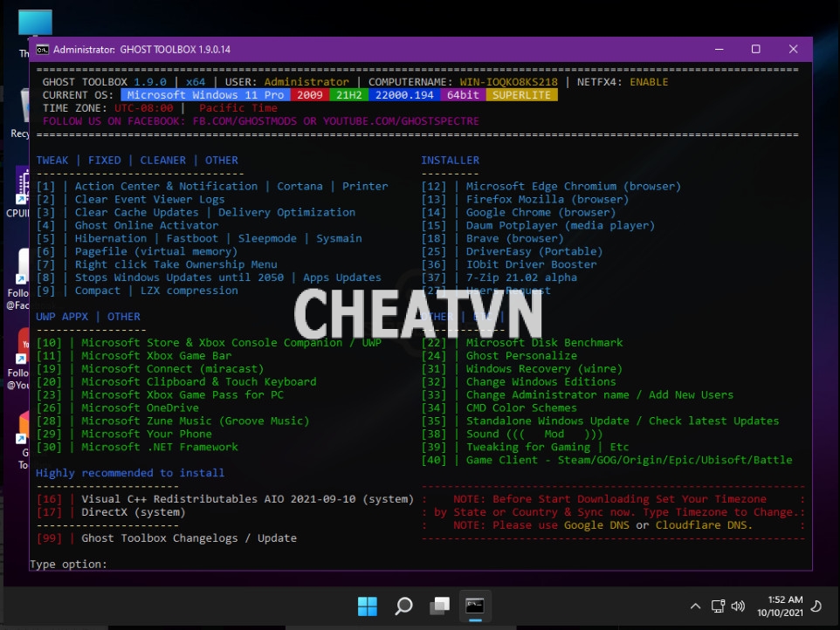
Task: Open the cmd icon system menu in title bar
Action: point(42,50)
